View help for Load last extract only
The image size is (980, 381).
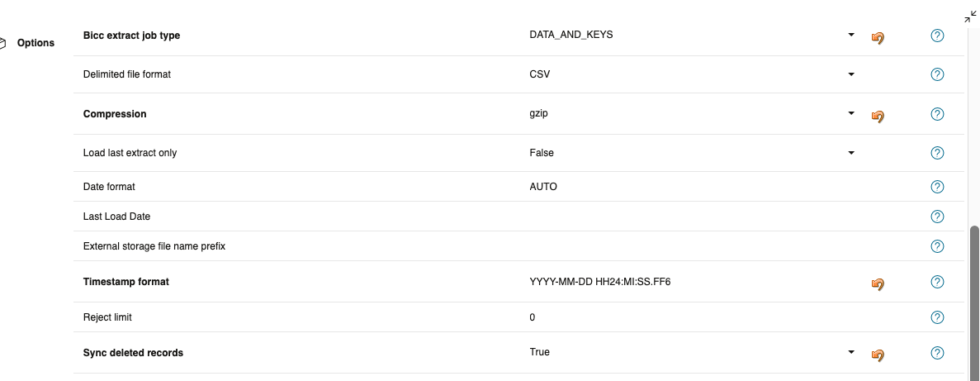tap(937, 153)
